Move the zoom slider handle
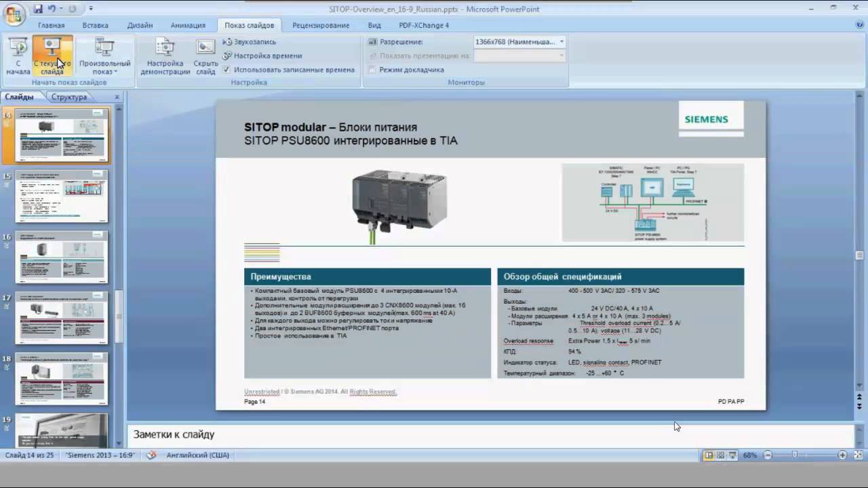 pos(794,455)
